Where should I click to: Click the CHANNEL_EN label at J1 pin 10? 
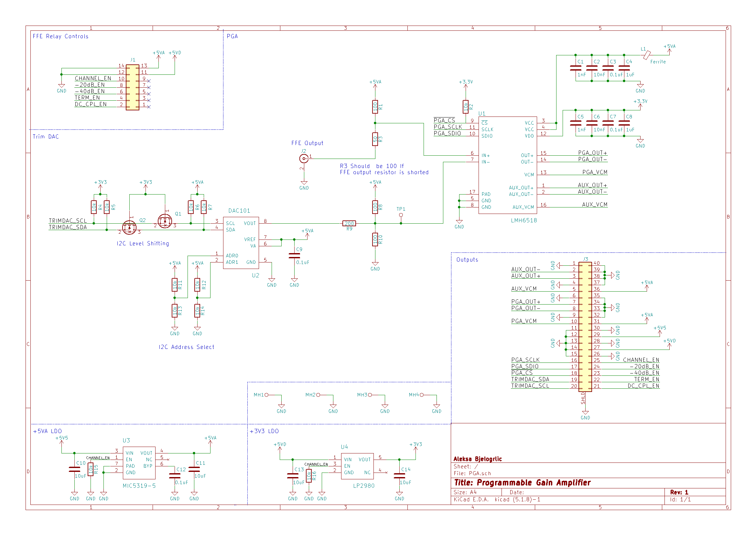[93, 78]
